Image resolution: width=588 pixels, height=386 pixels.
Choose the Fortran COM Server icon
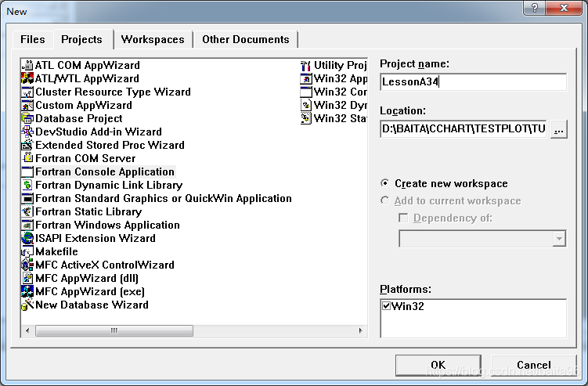coord(27,158)
